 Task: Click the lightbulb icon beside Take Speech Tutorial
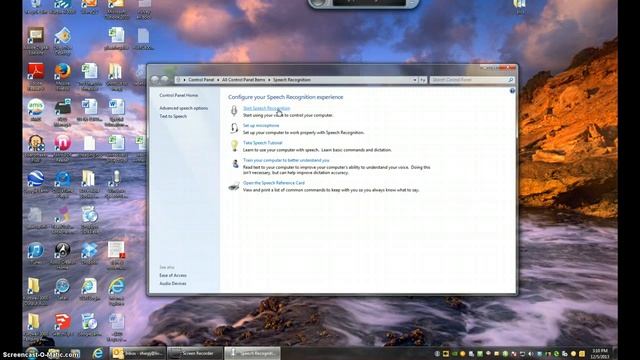[234, 146]
